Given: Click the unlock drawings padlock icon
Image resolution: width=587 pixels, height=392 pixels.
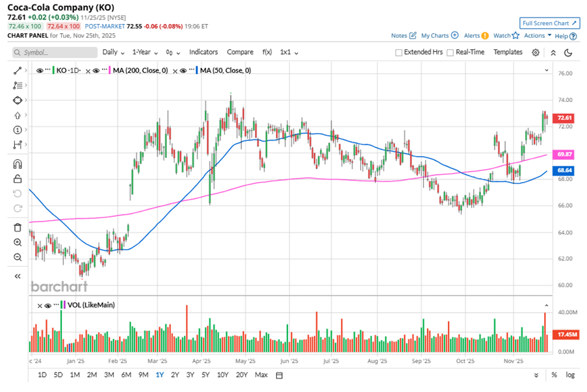Looking at the screenshot, I should (17, 179).
